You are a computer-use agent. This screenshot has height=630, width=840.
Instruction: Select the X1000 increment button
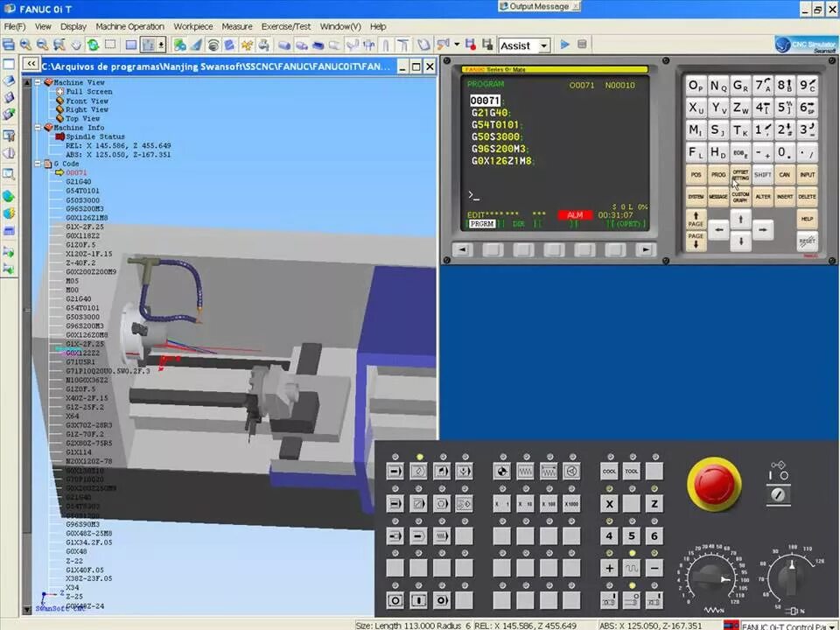click(x=571, y=504)
